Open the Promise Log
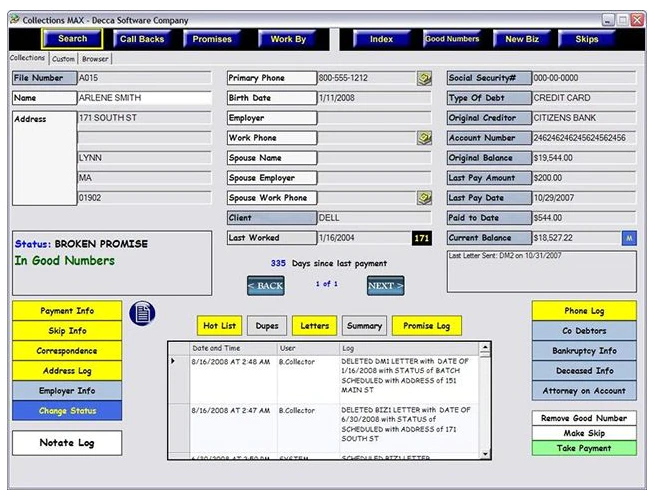The height and width of the screenshot is (496, 655). [427, 326]
